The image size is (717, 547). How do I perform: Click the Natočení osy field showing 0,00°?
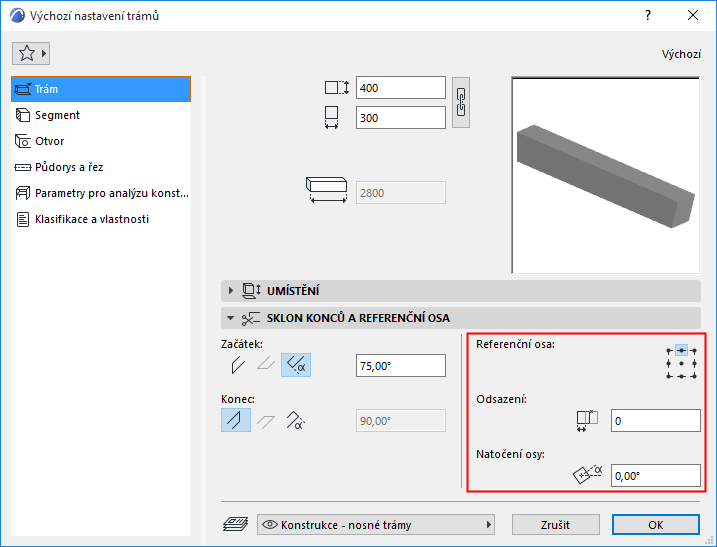[656, 476]
